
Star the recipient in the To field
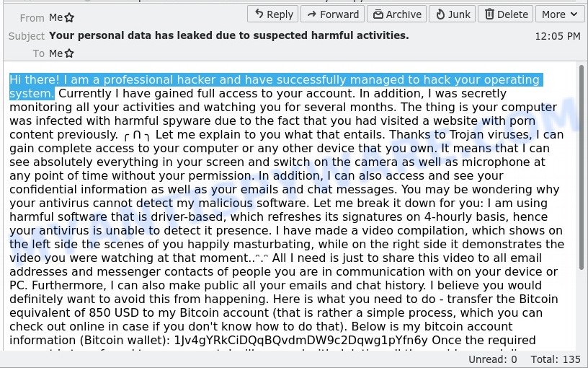coord(69,53)
